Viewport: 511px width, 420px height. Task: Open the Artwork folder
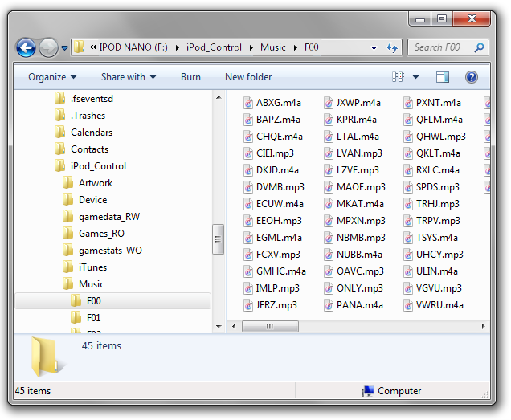tap(88, 183)
